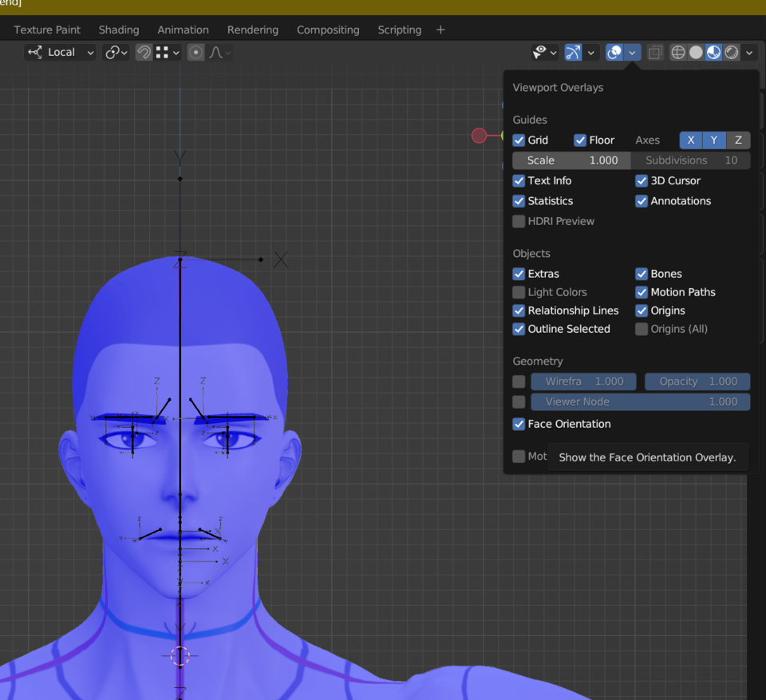Open the snapping elements dropdown

pyautogui.click(x=168, y=53)
